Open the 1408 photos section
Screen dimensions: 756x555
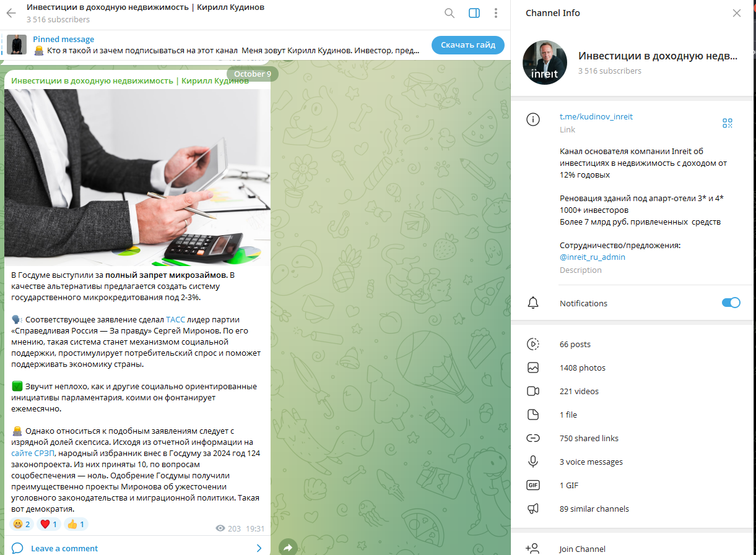pos(633,368)
